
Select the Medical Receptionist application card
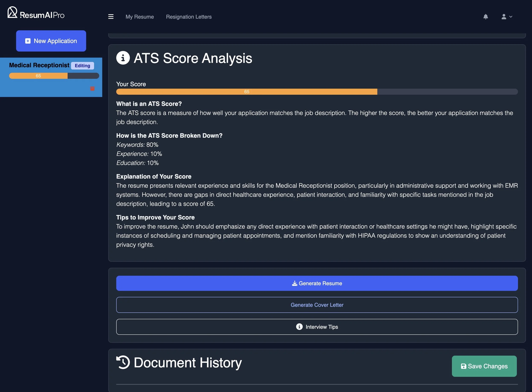coord(51,77)
